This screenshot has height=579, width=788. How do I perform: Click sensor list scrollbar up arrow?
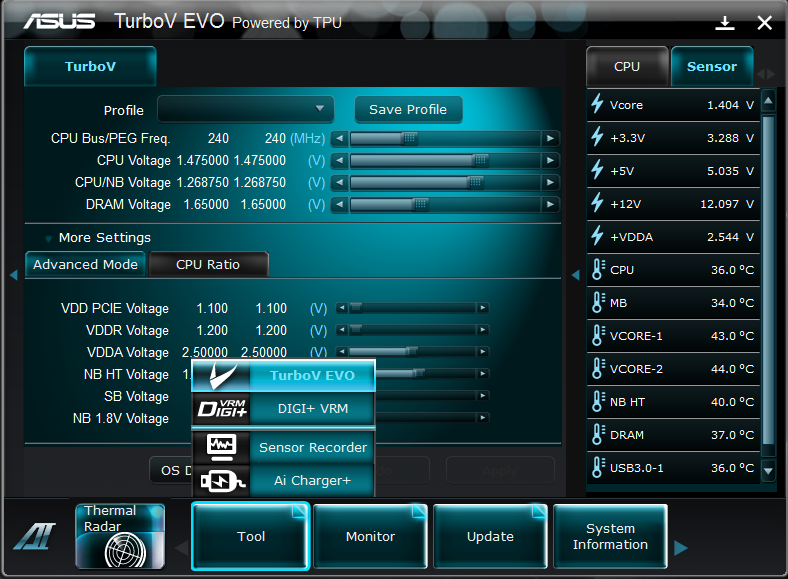768,100
